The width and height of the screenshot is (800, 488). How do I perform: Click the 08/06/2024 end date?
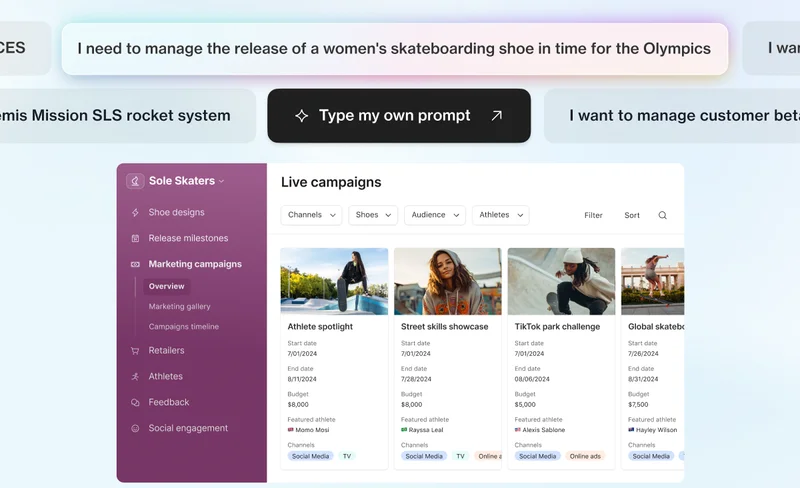click(x=532, y=379)
